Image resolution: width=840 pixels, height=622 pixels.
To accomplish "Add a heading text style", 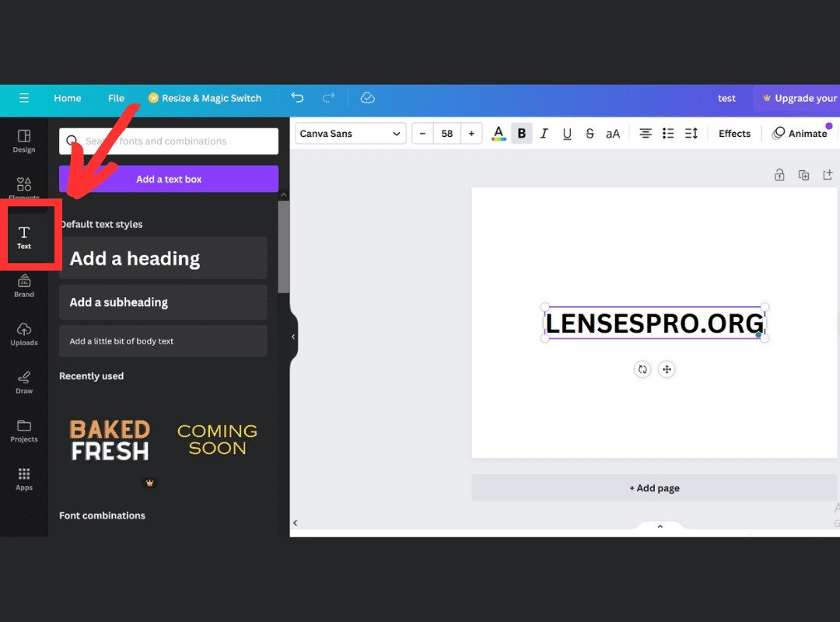I will 163,258.
